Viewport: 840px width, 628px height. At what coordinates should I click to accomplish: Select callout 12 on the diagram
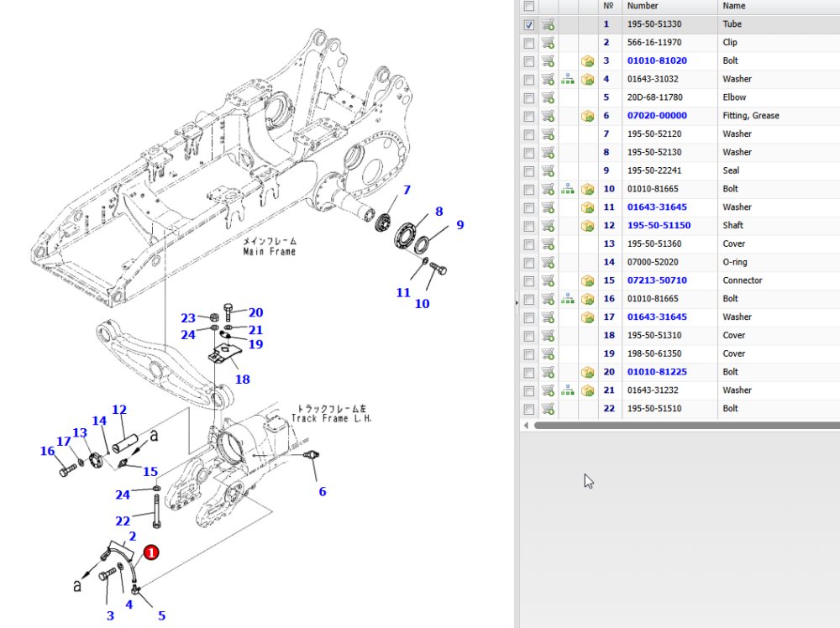point(119,410)
